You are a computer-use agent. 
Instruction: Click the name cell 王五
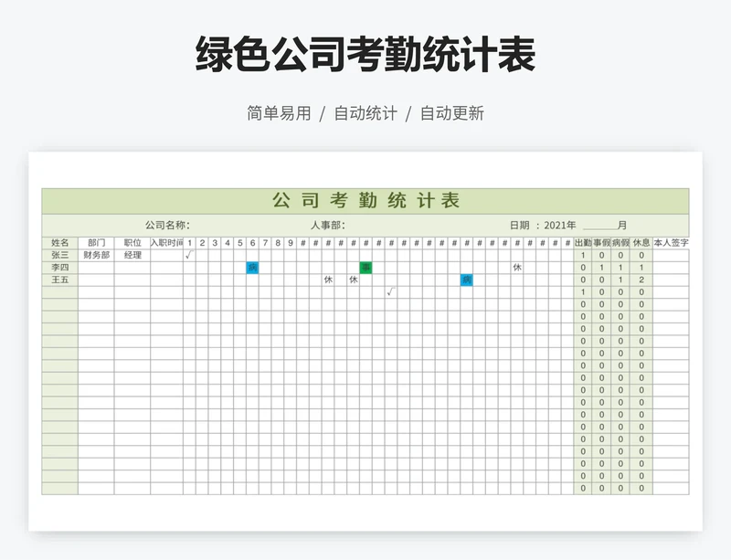click(60, 280)
